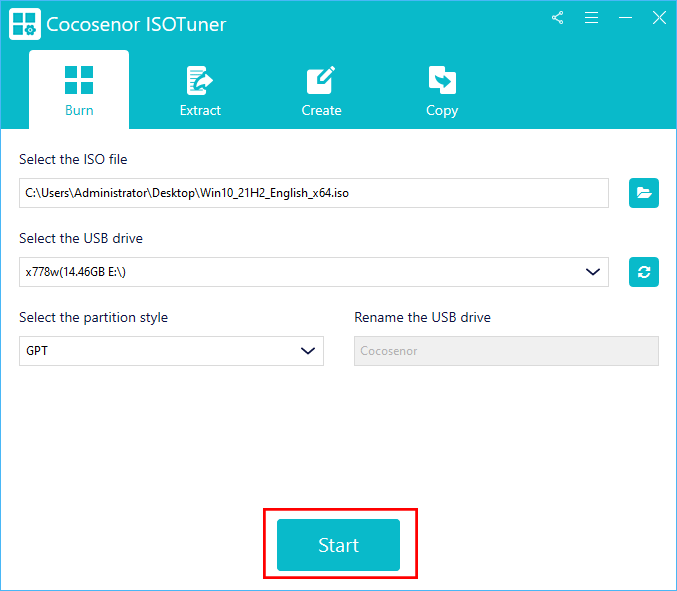Switch to the Extract tab
Viewport: 677px width, 591px height.
pos(200,92)
